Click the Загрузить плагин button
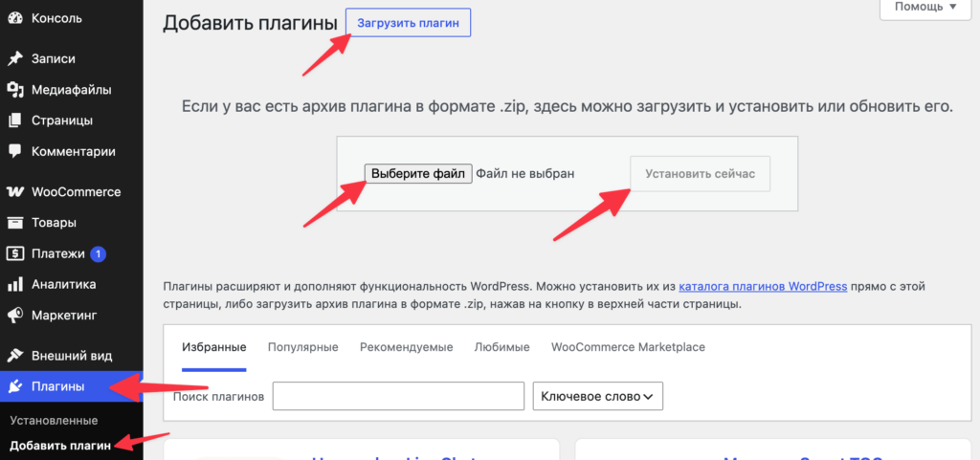Image resolution: width=980 pixels, height=460 pixels. [408, 22]
